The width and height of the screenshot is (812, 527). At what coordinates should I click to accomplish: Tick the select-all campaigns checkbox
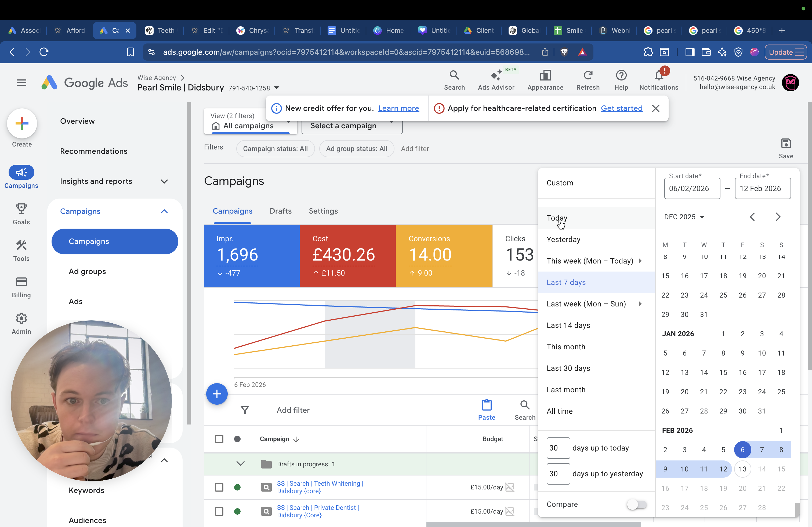(x=219, y=439)
